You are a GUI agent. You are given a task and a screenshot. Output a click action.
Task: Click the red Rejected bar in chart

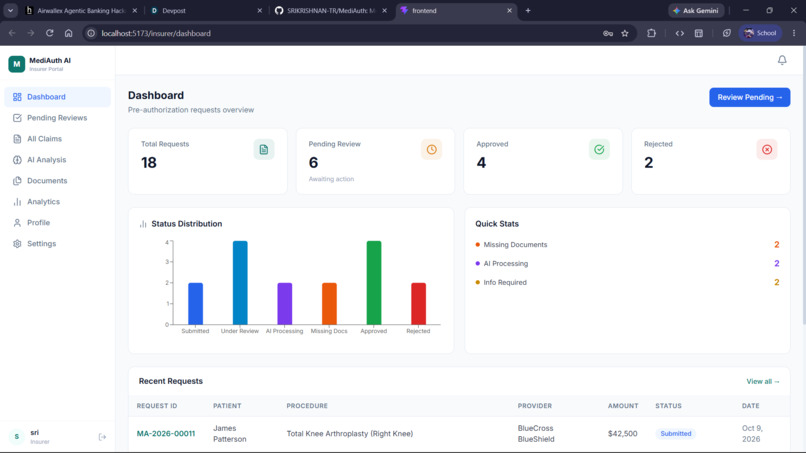[418, 304]
